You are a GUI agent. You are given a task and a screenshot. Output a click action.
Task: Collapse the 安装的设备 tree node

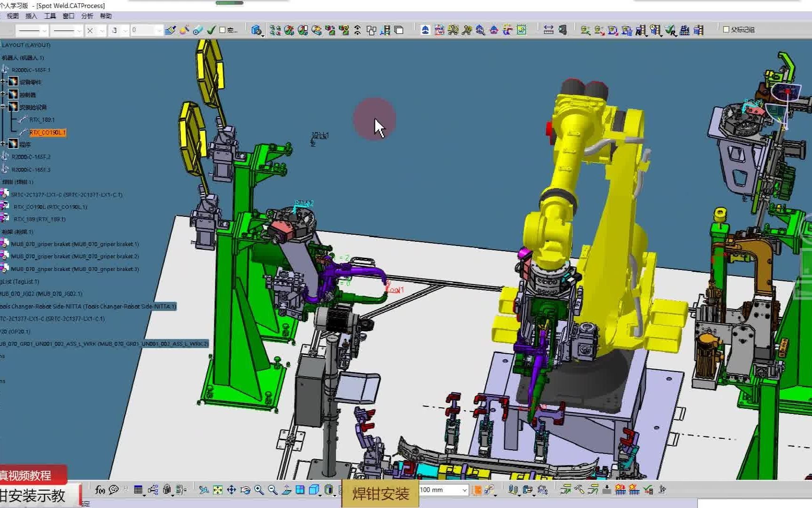[x=3, y=107]
